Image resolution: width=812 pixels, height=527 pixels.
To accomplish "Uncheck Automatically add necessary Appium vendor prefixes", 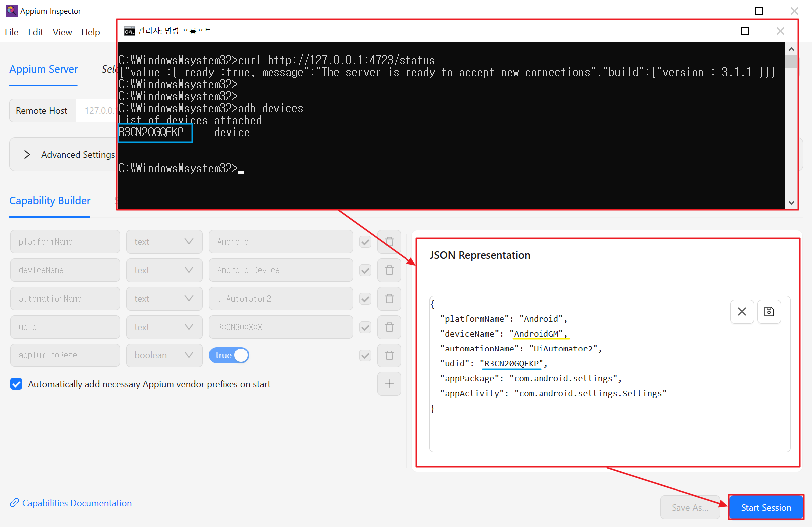I will [16, 384].
